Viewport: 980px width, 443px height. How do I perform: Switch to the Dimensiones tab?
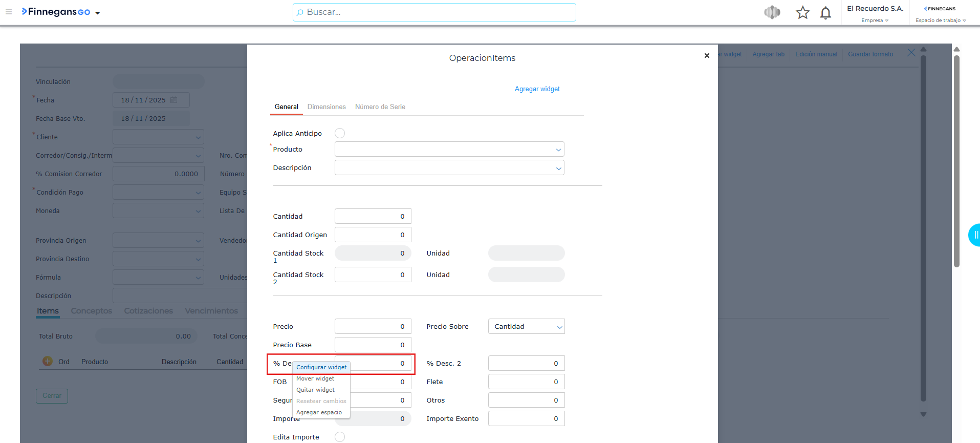tap(326, 107)
